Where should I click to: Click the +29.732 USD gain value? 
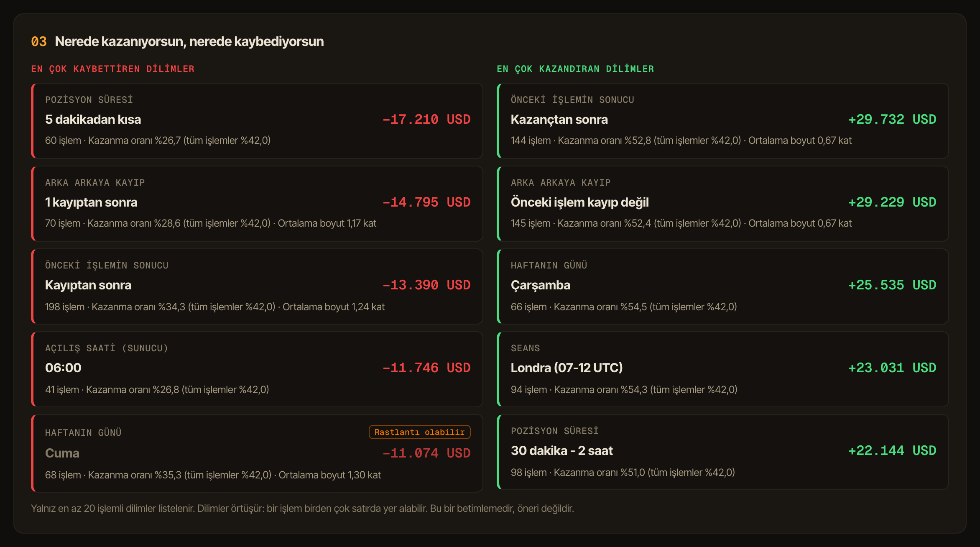pos(892,119)
